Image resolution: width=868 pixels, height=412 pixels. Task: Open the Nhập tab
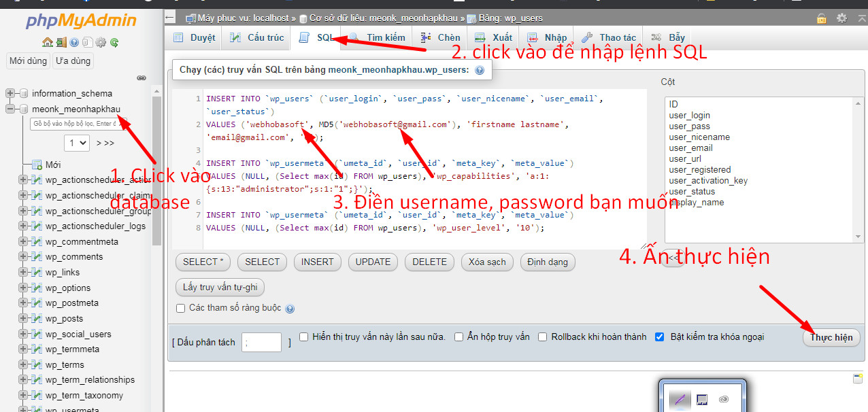coord(547,37)
